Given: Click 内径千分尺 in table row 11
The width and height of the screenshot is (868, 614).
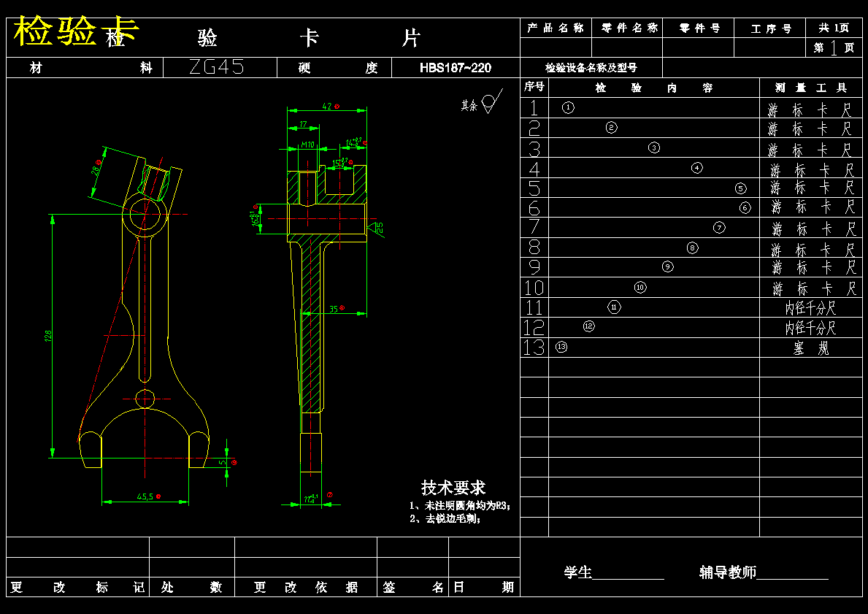Looking at the screenshot, I should (x=810, y=308).
